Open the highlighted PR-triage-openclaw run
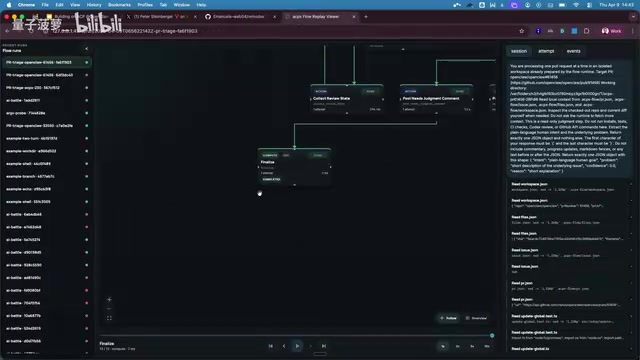Viewport: 640px width, 360px height. click(x=47, y=62)
